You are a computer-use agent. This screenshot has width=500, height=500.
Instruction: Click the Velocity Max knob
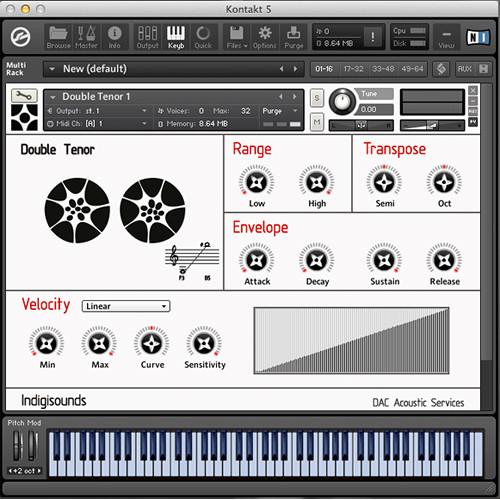tap(99, 343)
